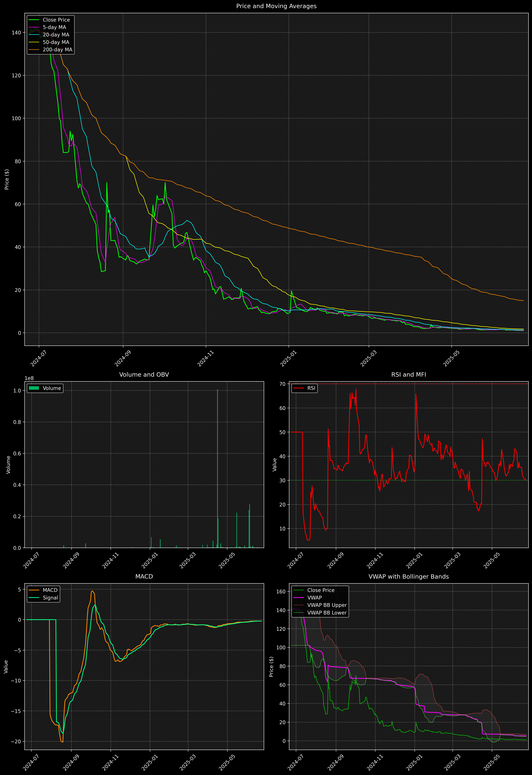Click the "1.0" y-tick on the Volume chart
The height and width of the screenshot is (775, 532).
[x=17, y=391]
